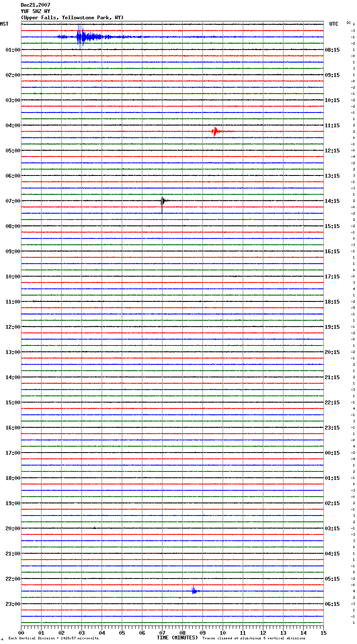
Task: Select the 04:00 MST row label
Action: [x=13, y=125]
